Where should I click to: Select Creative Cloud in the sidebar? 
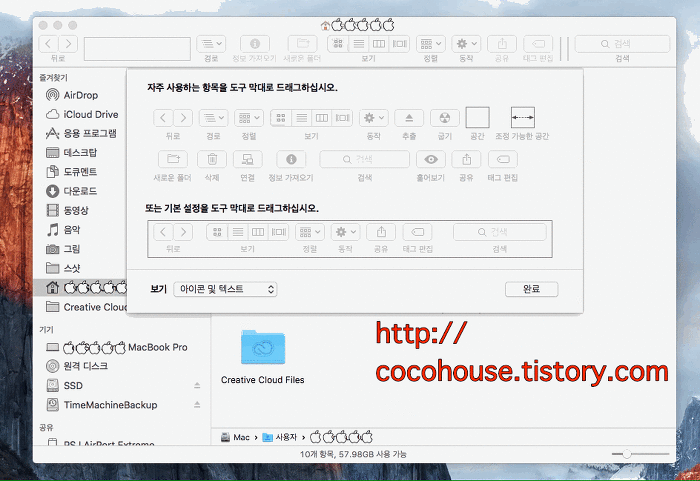pyautogui.click(x=86, y=307)
